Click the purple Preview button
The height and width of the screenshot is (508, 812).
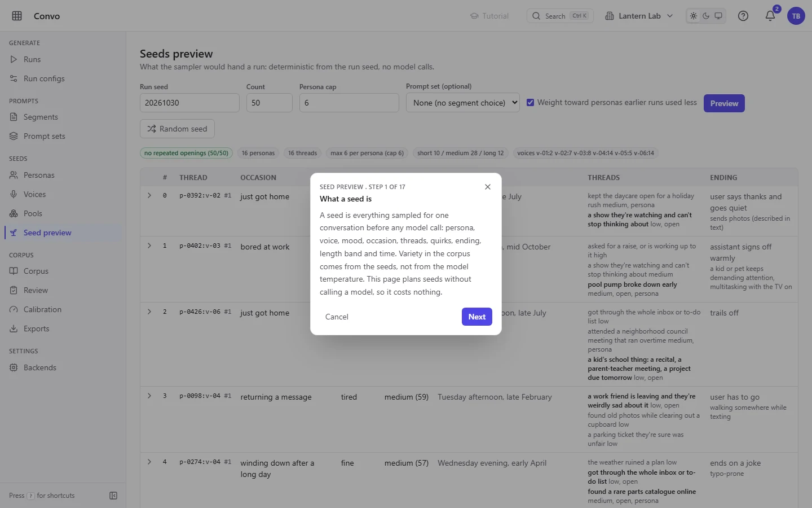724,103
